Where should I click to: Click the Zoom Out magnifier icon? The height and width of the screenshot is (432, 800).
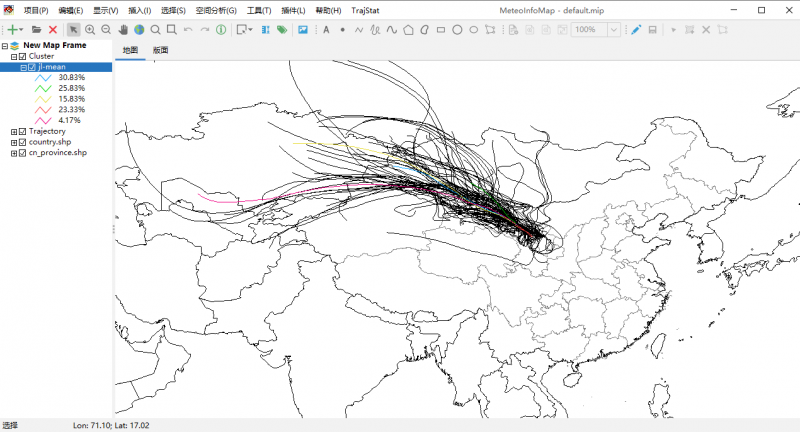click(106, 30)
